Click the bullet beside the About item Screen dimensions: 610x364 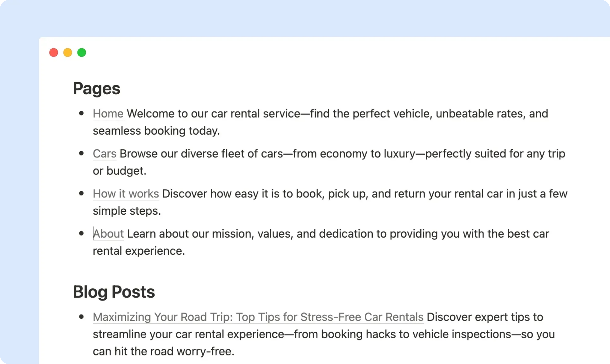point(81,233)
